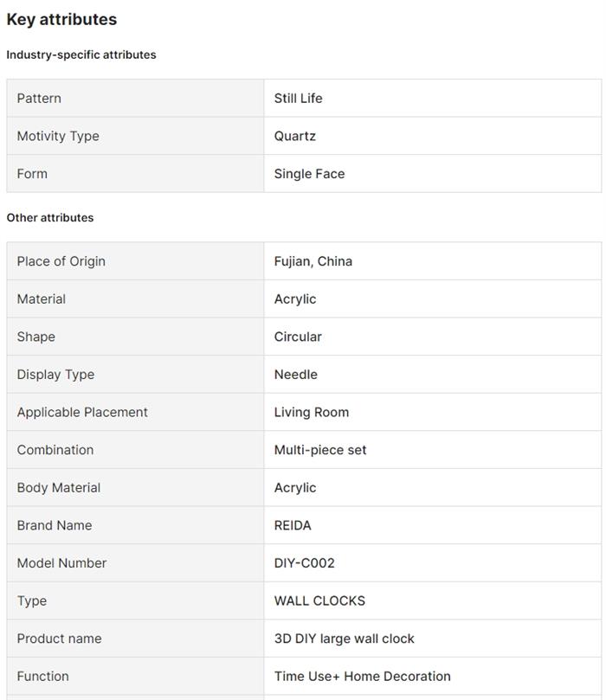Screen dimensions: 606x700
Task: Select the Time Use+ Home Decoration value
Action: tap(363, 677)
